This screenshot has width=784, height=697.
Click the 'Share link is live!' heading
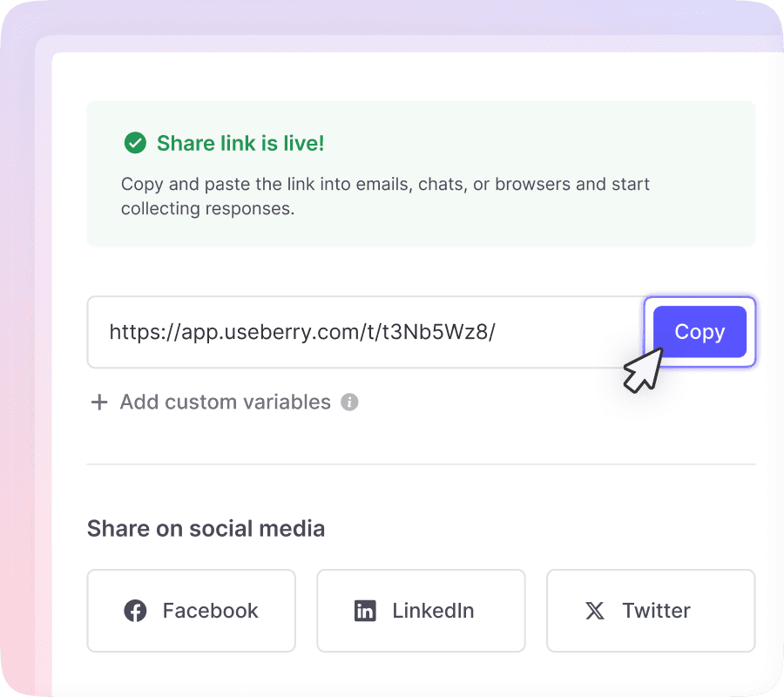240,143
